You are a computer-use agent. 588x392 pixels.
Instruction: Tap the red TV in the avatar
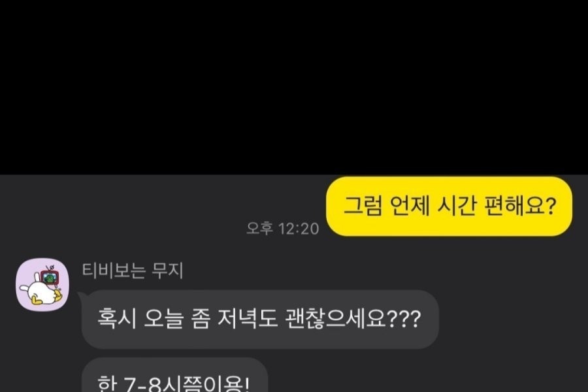(x=50, y=276)
